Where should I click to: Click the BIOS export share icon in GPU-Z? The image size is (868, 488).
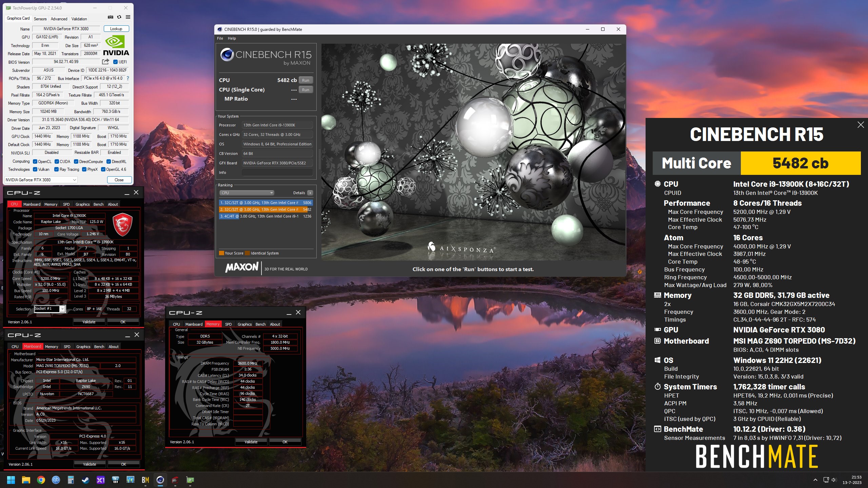pos(106,62)
